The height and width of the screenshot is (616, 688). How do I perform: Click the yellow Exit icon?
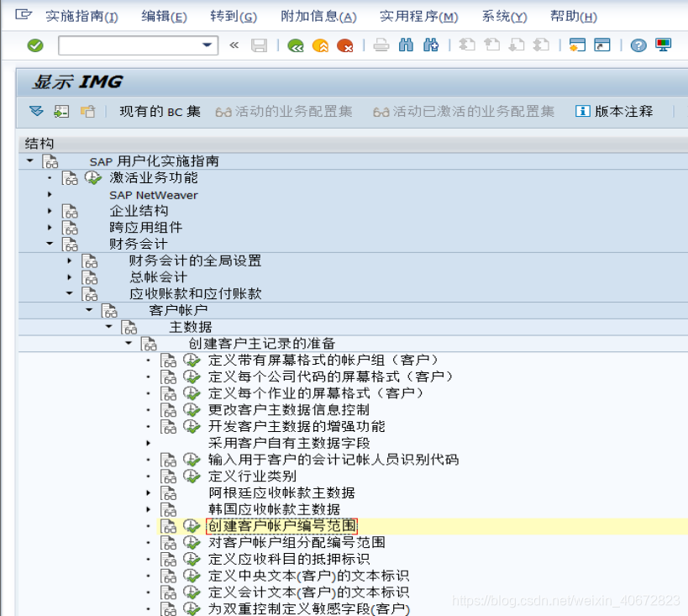coord(320,45)
